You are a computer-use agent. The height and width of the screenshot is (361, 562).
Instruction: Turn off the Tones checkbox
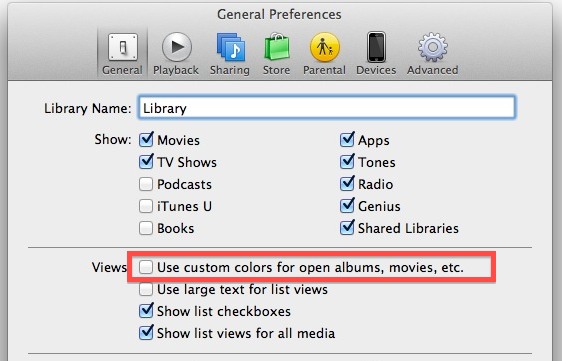click(x=347, y=162)
